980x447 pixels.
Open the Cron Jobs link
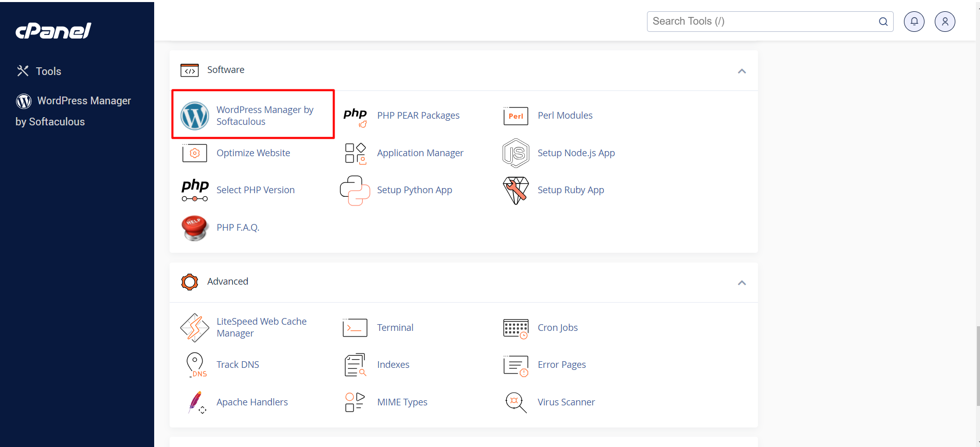coord(558,328)
